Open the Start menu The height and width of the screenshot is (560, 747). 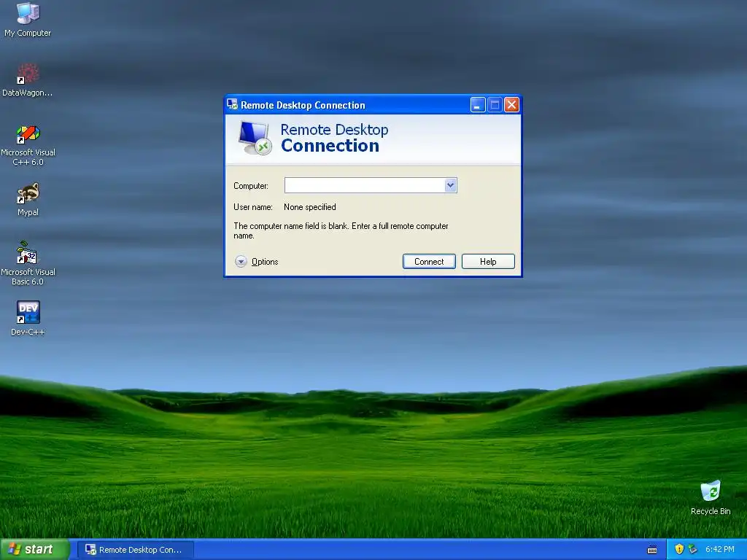click(x=35, y=549)
